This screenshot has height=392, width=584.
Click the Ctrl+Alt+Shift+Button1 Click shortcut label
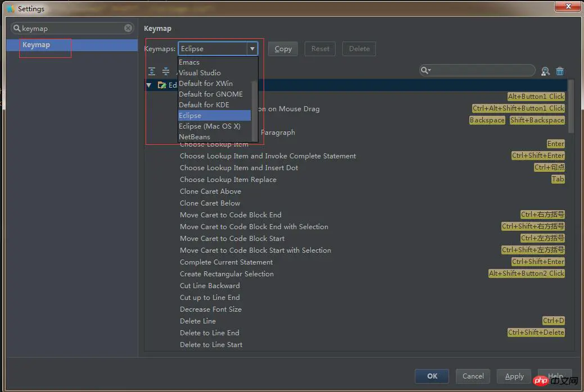click(x=518, y=108)
